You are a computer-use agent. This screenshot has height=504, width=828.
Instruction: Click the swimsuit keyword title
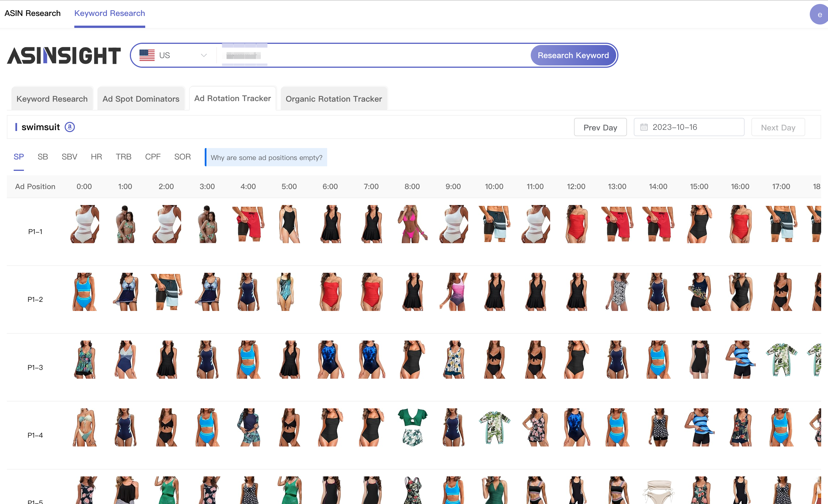coord(41,127)
